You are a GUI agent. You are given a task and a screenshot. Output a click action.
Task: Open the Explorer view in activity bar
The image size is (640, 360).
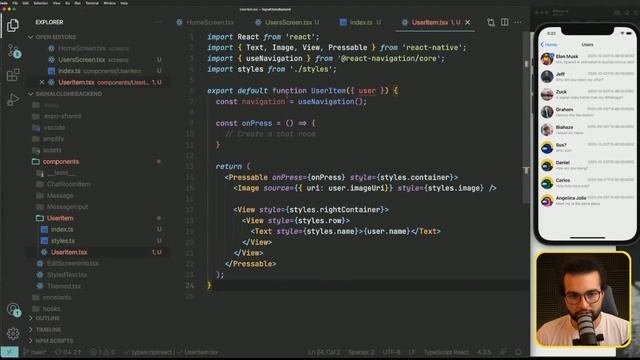[13, 25]
